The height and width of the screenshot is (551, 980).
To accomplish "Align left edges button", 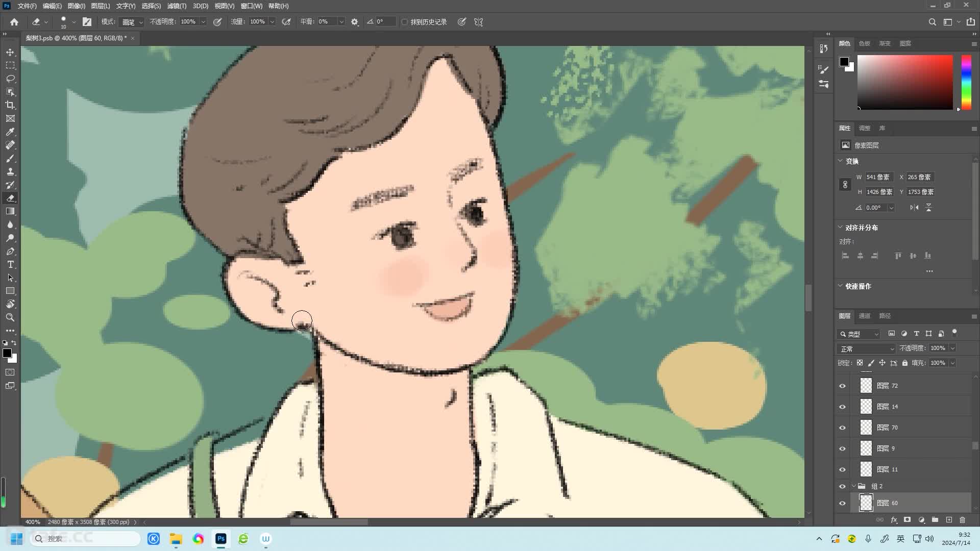I will (x=845, y=256).
